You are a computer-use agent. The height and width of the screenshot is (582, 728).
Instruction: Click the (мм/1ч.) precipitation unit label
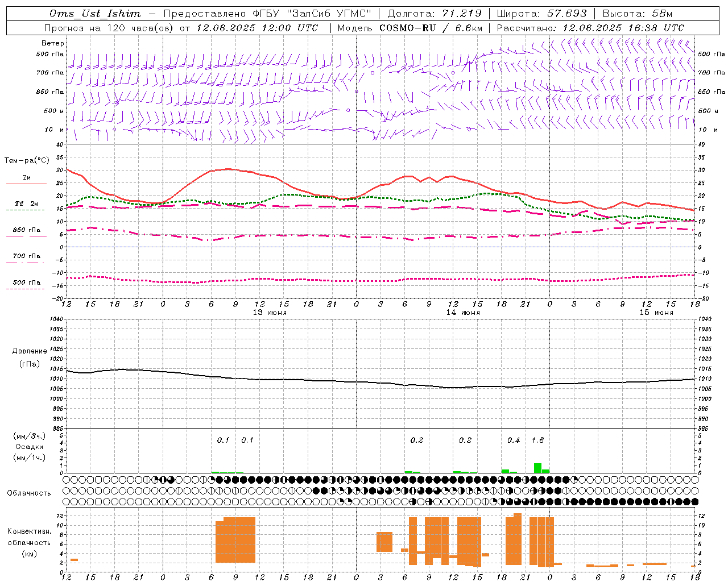[x=30, y=458]
